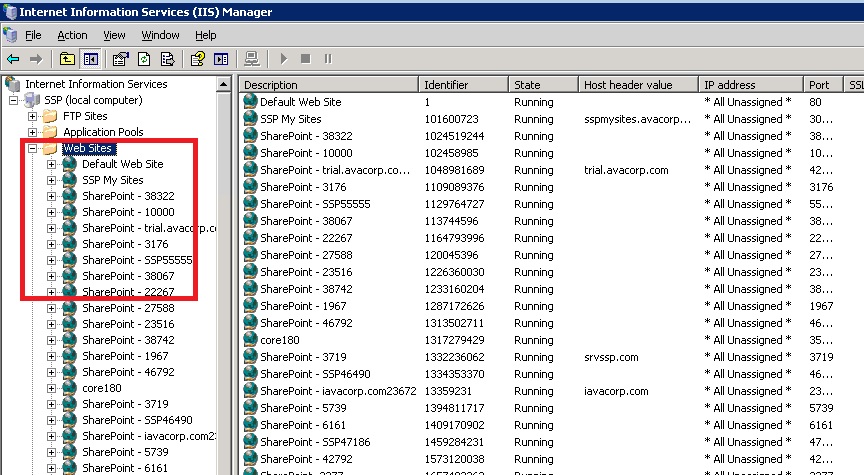Sort by the IP address column header
The image size is (864, 475).
click(x=751, y=85)
